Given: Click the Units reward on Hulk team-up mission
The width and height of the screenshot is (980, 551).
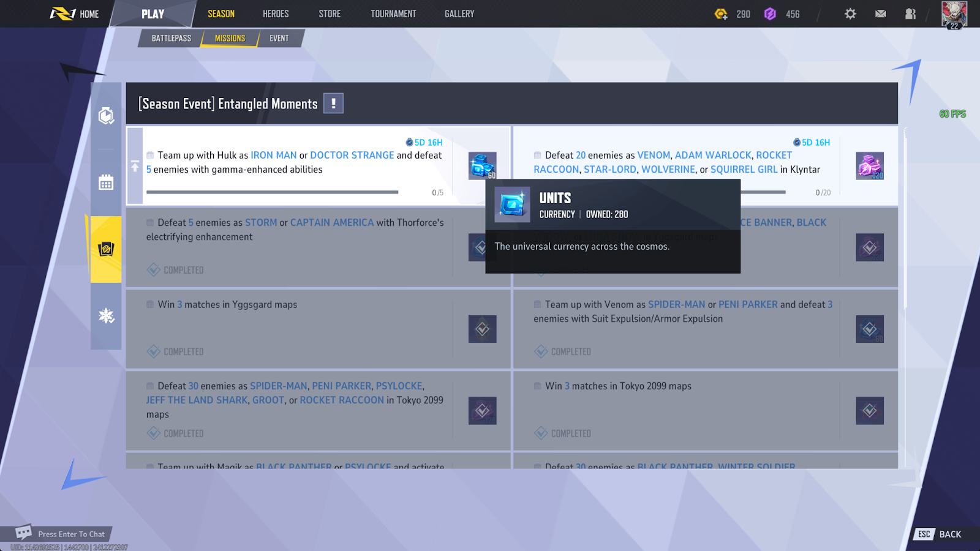Looking at the screenshot, I should 482,165.
